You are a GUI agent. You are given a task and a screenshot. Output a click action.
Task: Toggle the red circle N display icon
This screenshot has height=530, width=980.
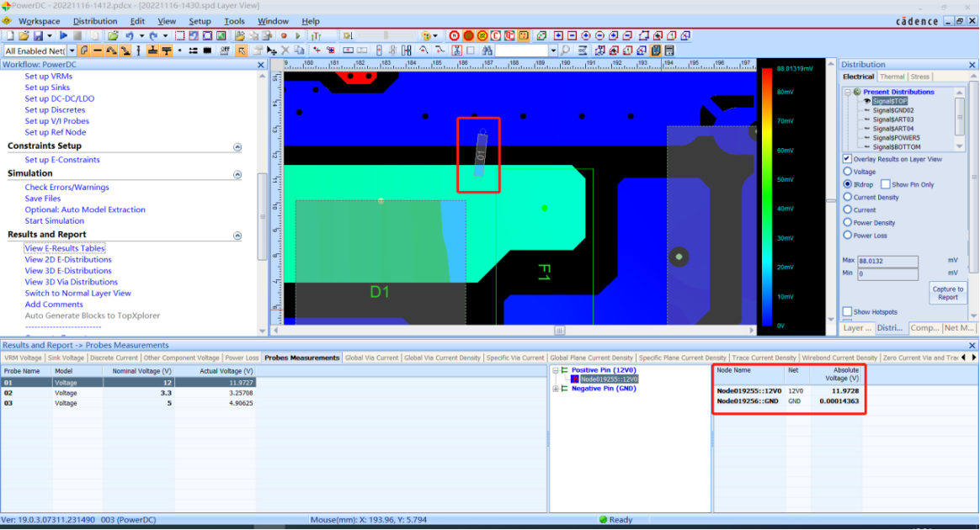455,35
